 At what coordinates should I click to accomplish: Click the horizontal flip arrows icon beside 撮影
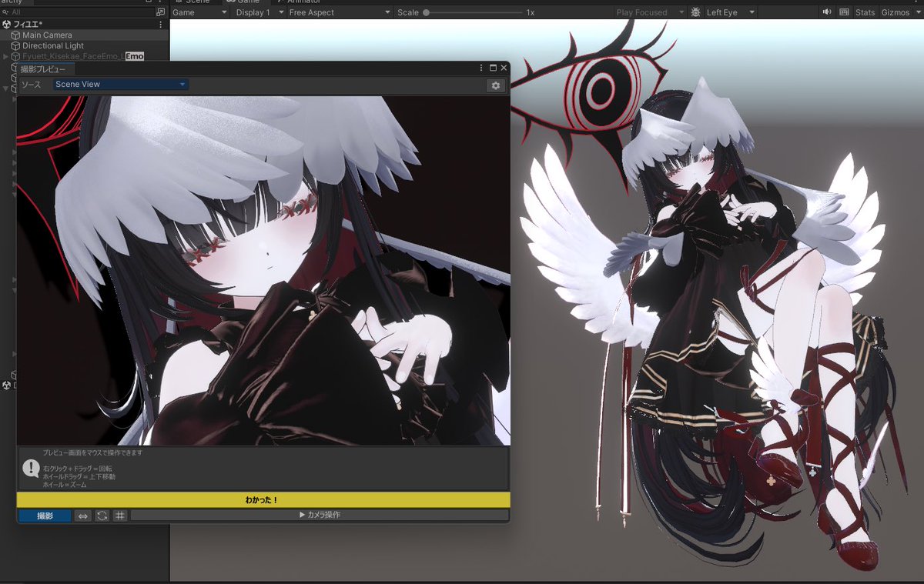[83, 516]
